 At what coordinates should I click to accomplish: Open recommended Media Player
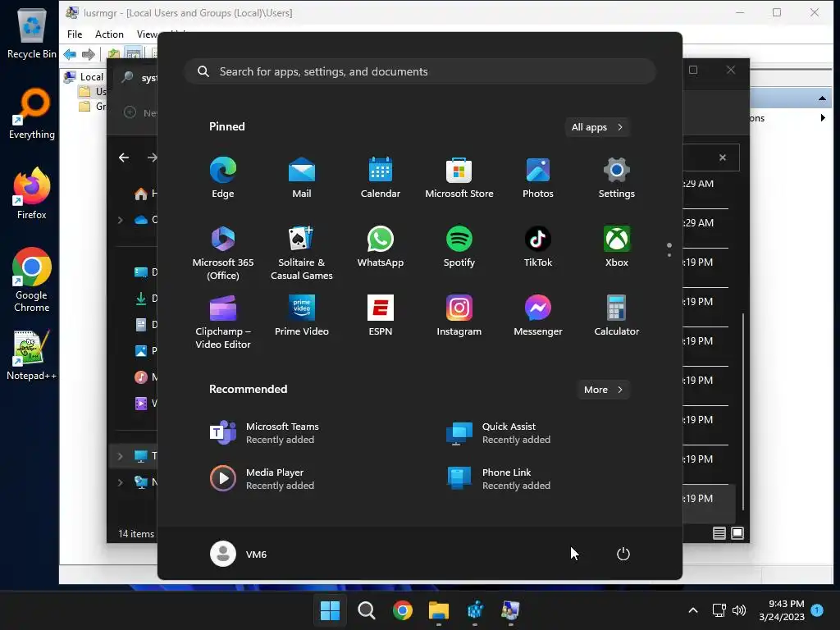(262, 478)
